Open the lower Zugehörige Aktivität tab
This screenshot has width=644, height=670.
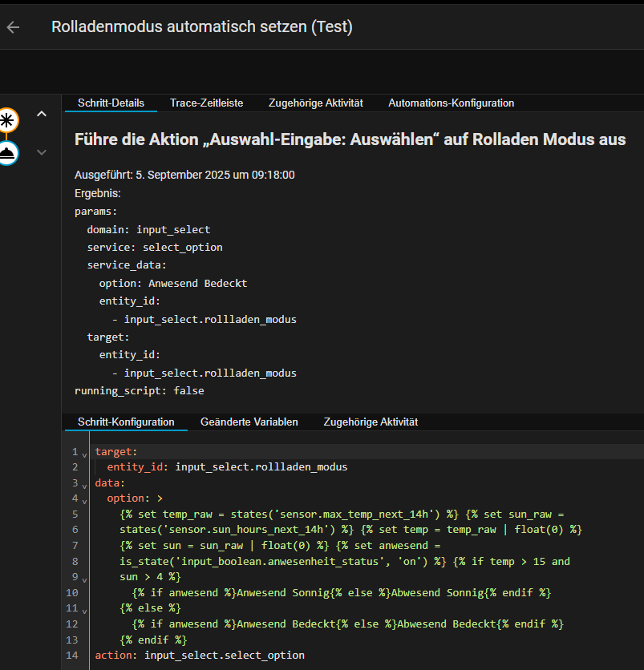click(371, 422)
